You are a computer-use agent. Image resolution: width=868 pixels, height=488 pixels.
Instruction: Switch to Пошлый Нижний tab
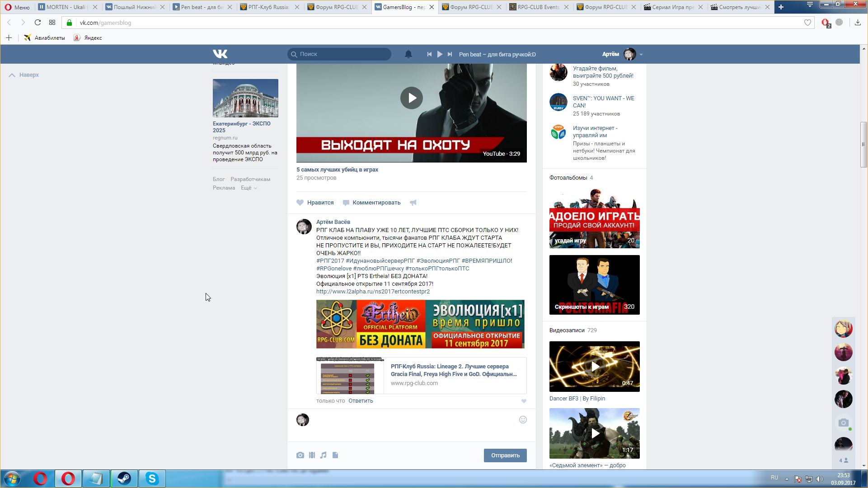click(135, 7)
